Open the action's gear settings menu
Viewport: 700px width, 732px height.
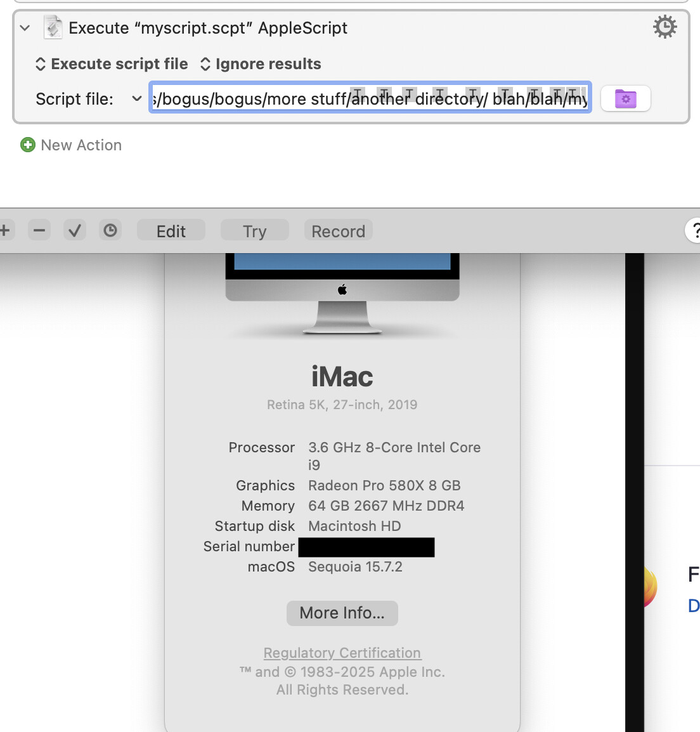[664, 27]
